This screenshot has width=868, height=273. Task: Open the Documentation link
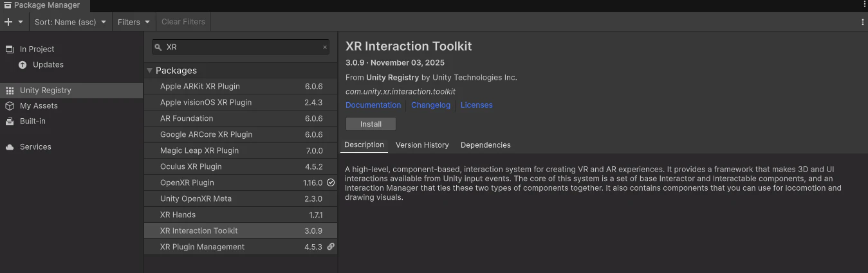pos(373,105)
